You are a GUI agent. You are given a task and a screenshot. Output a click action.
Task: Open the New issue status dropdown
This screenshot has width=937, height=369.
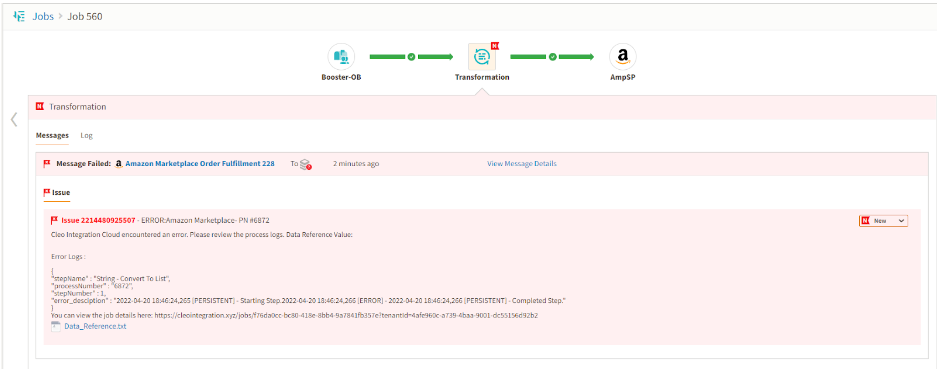click(883, 221)
